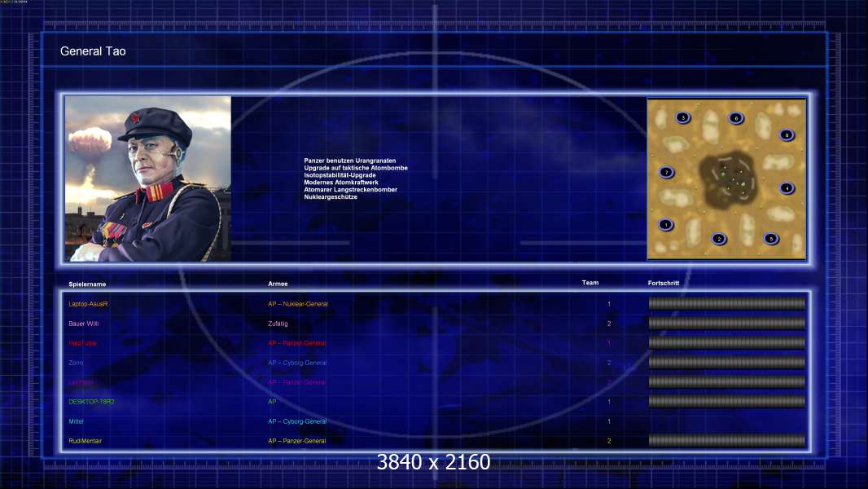Click RudiMentair's 'AP – Panzer-General' army entry
The width and height of the screenshot is (868, 489).
point(296,441)
